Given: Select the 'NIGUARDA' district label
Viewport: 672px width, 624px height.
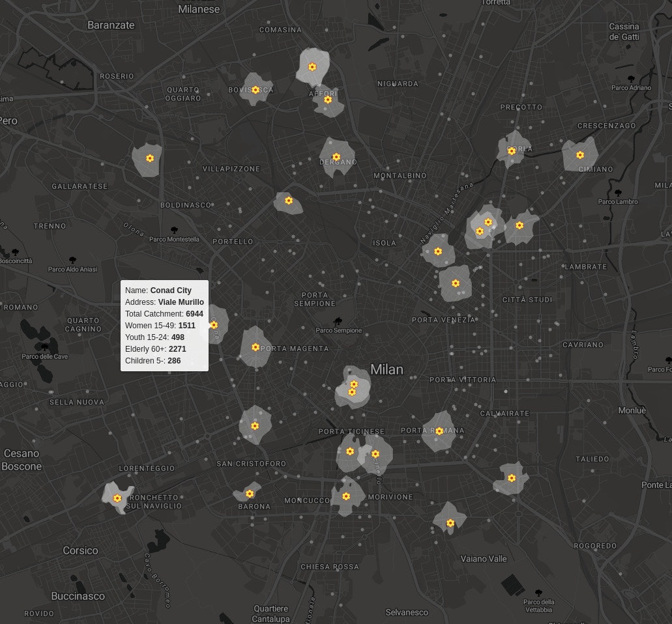Looking at the screenshot, I should 398,84.
